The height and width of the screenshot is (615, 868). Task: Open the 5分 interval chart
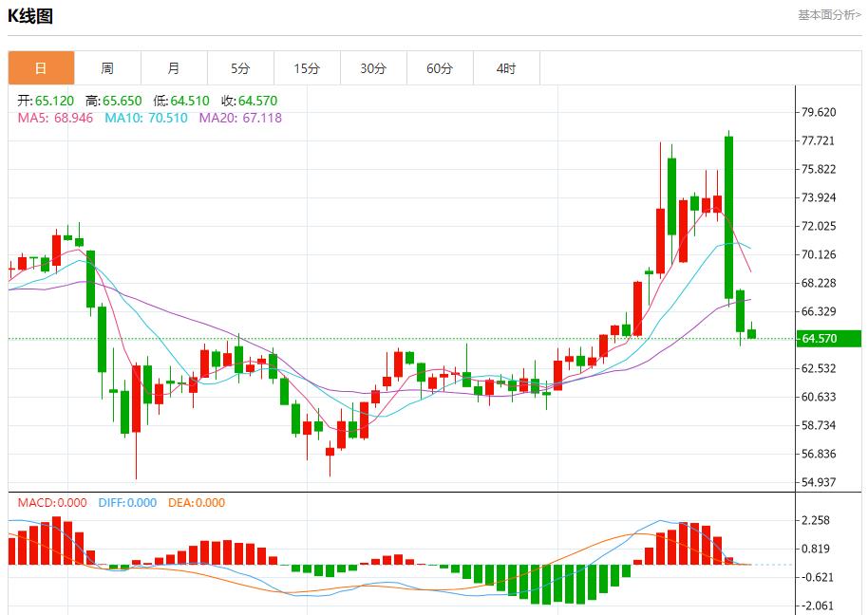click(x=240, y=68)
